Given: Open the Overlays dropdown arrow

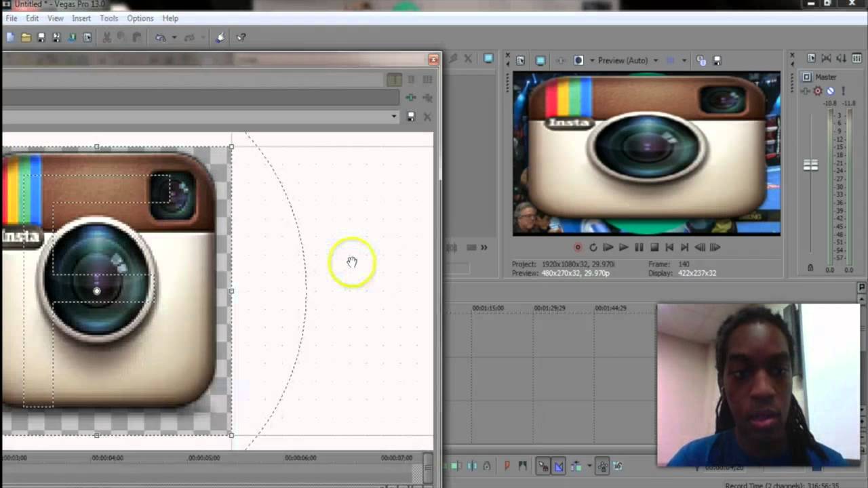Looking at the screenshot, I should pyautogui.click(x=684, y=60).
